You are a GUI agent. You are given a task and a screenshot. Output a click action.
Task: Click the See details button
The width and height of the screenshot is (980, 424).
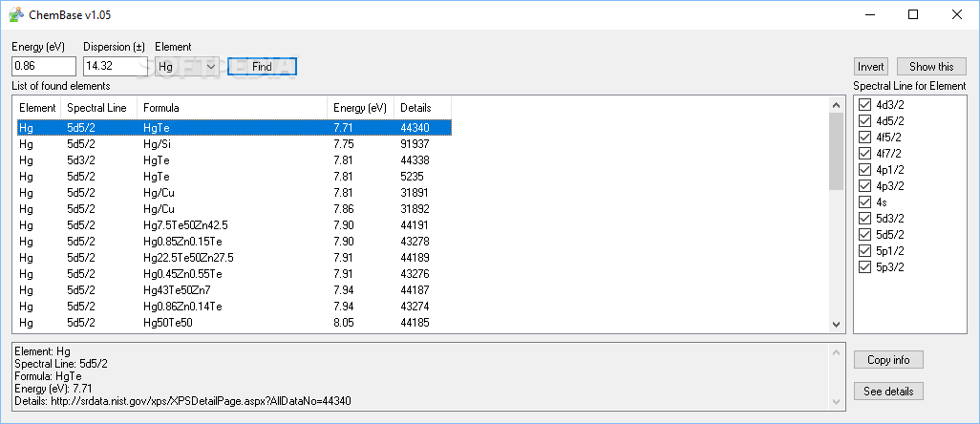888,392
